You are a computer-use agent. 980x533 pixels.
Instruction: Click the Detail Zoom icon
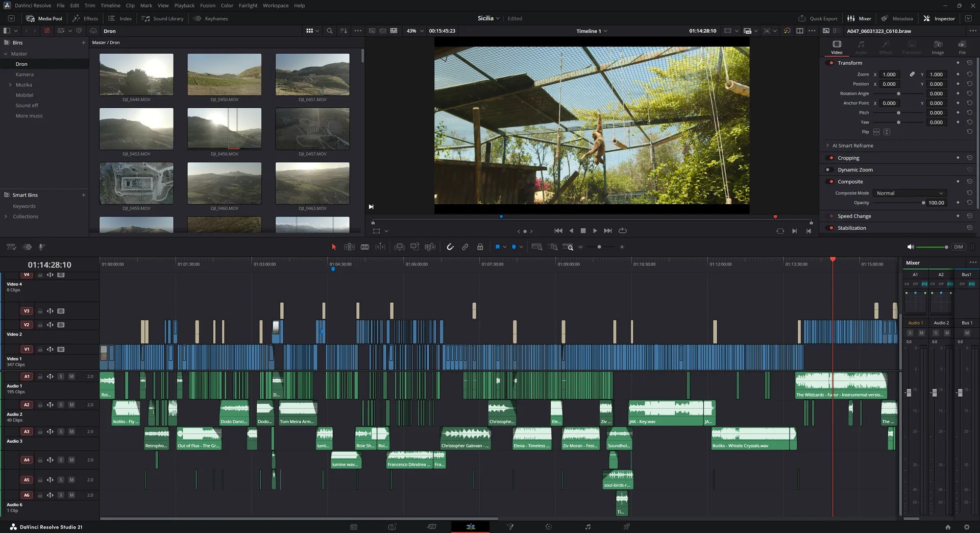[553, 247]
